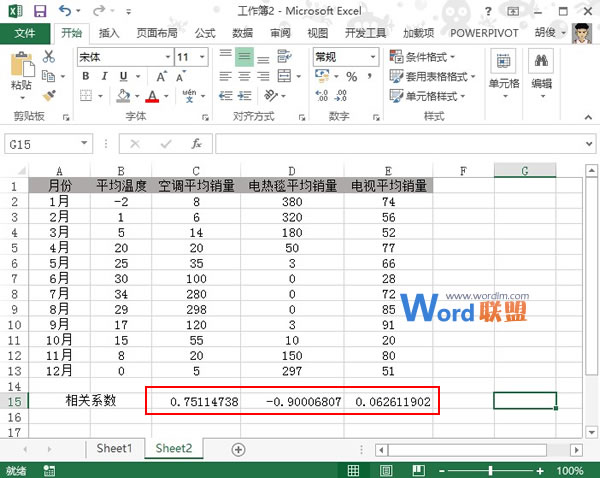The width and height of the screenshot is (600, 478).
Task: Switch to Page Layout view in status bar
Action: [386, 470]
